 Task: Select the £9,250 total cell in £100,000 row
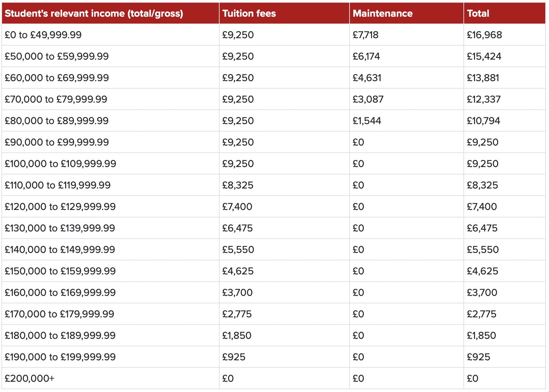(x=505, y=164)
